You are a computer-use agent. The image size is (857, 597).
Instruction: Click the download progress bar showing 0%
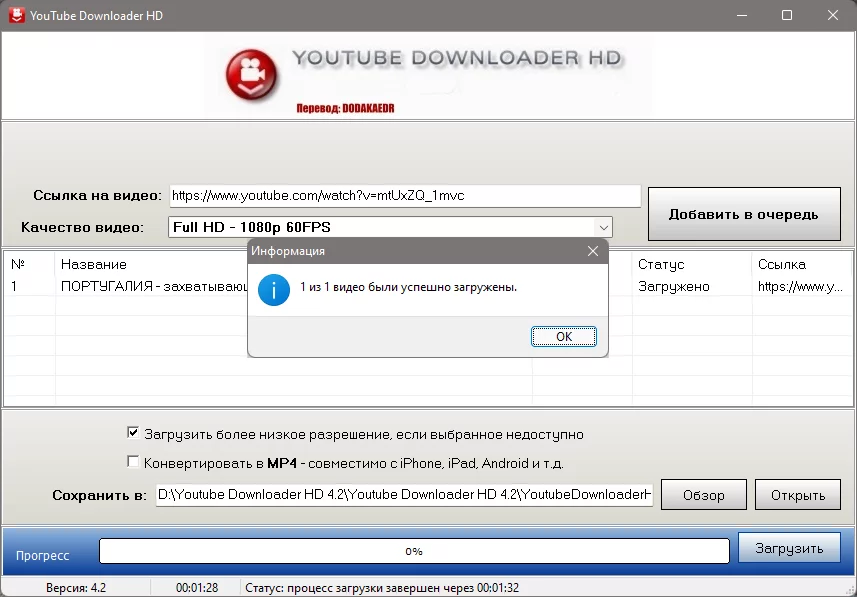point(414,551)
